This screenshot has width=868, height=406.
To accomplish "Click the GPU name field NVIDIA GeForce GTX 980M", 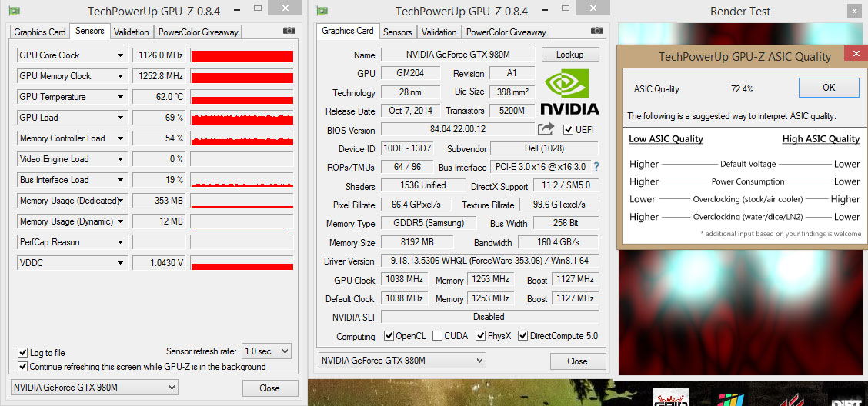I will 458,54.
